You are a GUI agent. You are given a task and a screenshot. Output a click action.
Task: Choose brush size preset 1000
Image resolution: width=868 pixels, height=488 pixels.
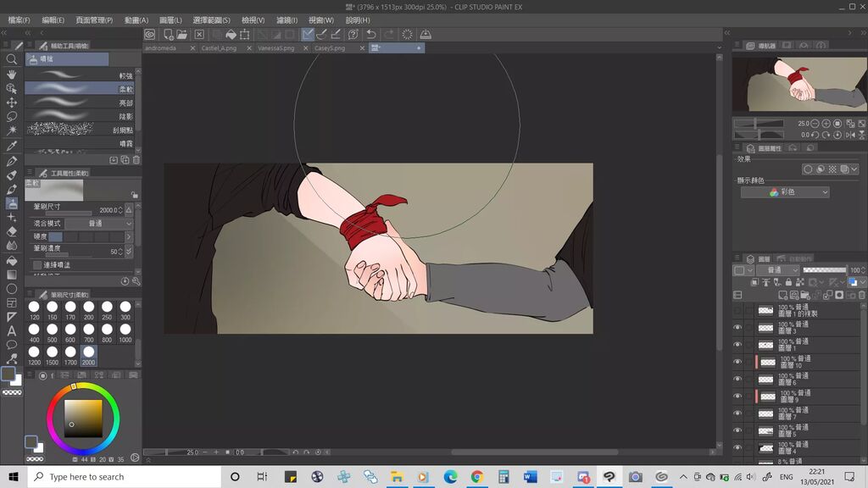click(125, 333)
